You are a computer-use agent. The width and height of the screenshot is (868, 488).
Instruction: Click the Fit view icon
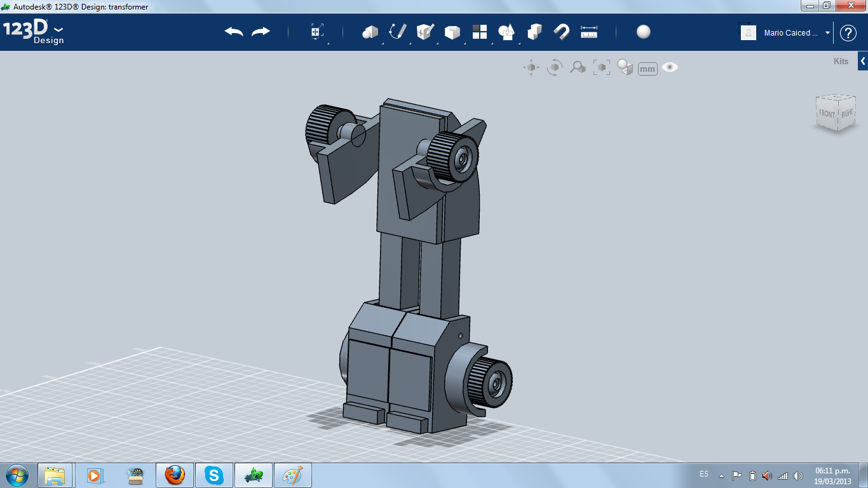[601, 67]
